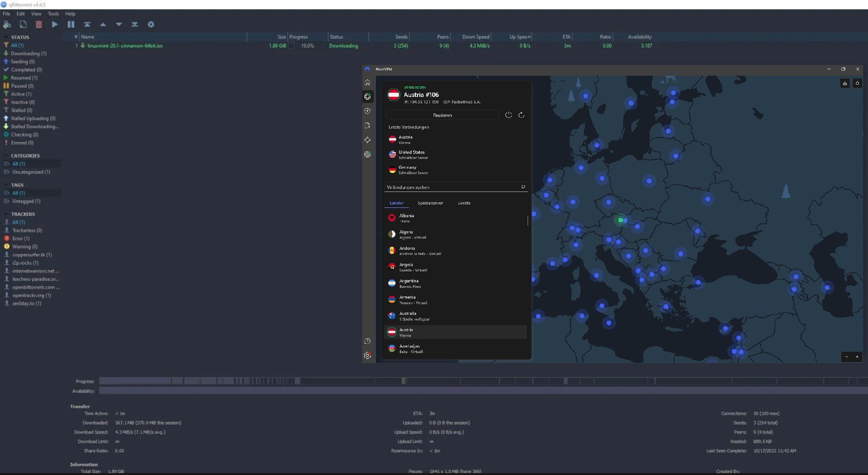Open NordVPN Meshnet sidebar icon
This screenshot has width=868, height=475.
coord(368,140)
